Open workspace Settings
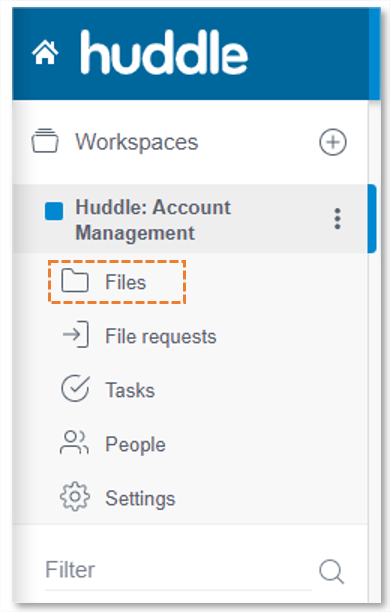Screen dimensions: 390x612 pyautogui.click(x=140, y=499)
